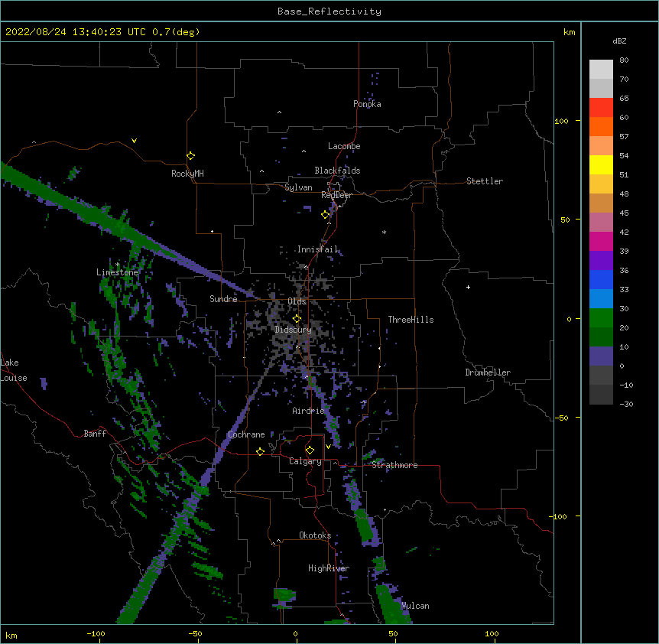Click the Calgary city label

pos(305,461)
